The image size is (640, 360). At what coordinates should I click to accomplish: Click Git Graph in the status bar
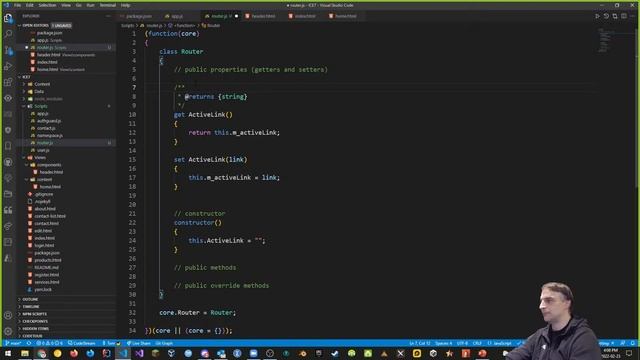(x=164, y=343)
